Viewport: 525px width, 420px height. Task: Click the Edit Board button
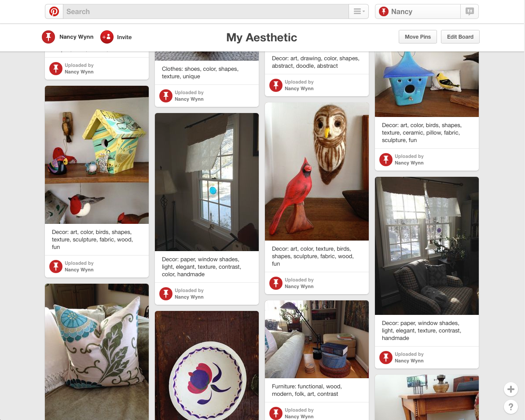pyautogui.click(x=460, y=37)
